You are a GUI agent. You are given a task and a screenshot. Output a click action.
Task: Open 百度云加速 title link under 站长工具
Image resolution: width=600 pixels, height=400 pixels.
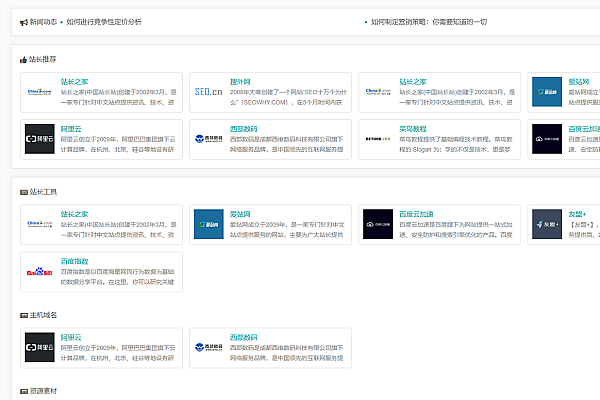[x=416, y=214]
